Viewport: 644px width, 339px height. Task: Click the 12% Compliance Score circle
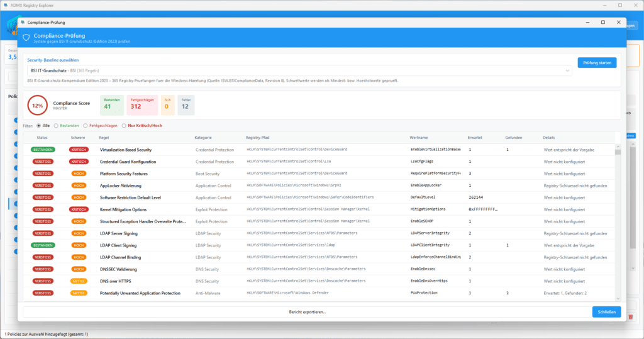pos(37,106)
